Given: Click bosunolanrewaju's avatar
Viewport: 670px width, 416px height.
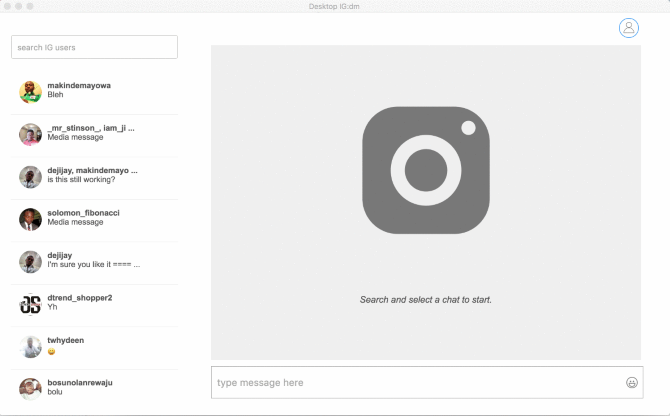Looking at the screenshot, I should tap(30, 389).
